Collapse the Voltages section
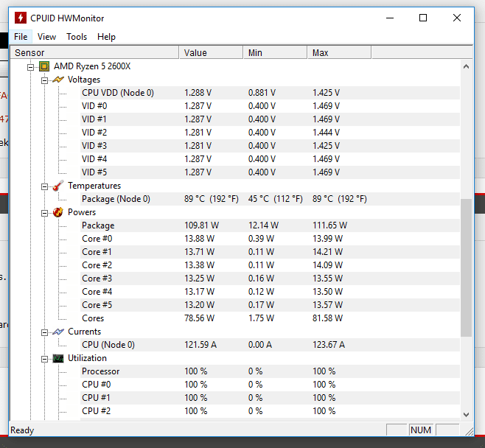The image size is (485, 448). click(44, 80)
